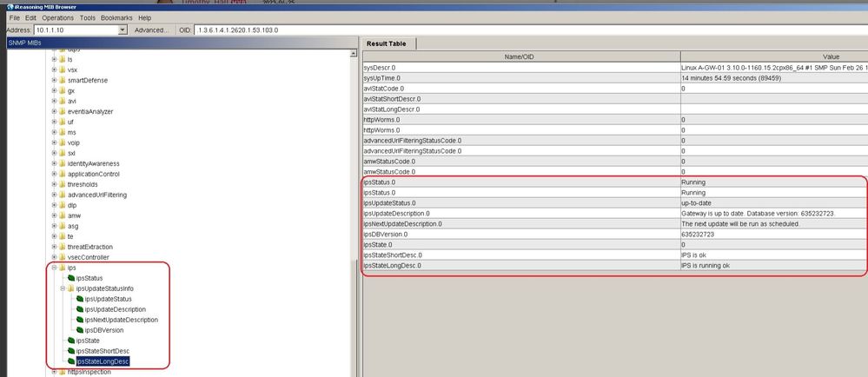This screenshot has width=868, height=377.
Task: Switch to the Result Table tab
Action: click(388, 43)
